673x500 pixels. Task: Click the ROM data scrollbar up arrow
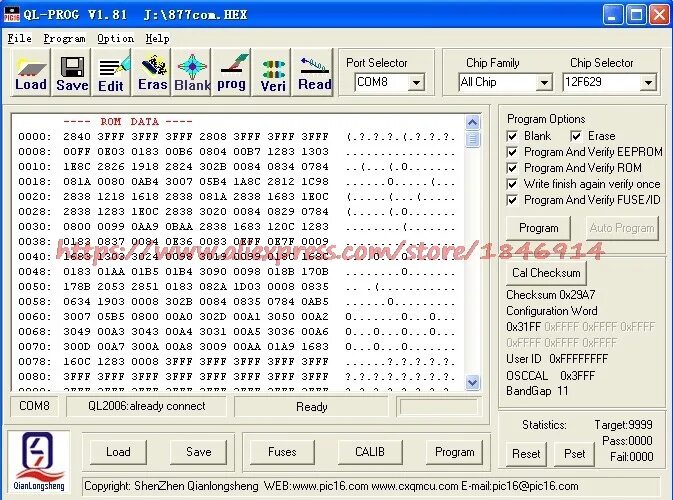(x=472, y=123)
